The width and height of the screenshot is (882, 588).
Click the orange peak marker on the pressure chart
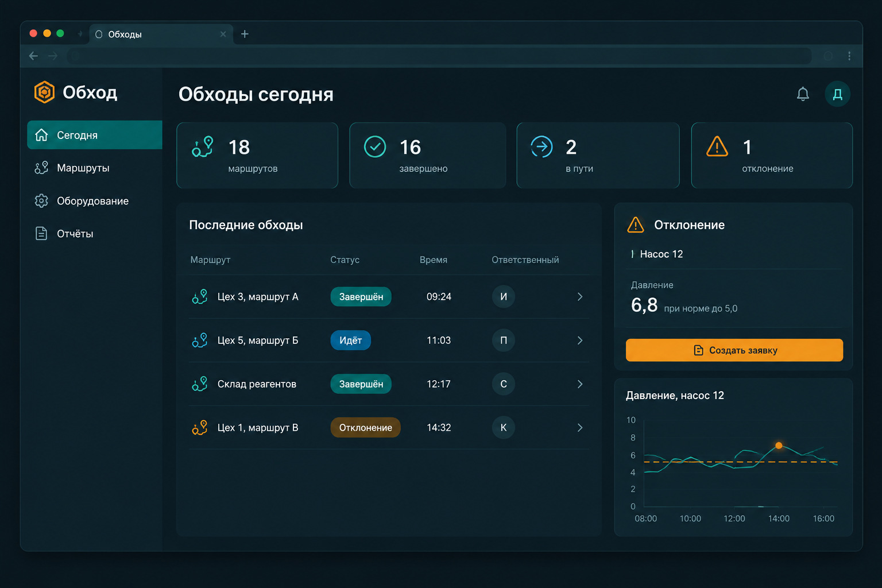(x=779, y=446)
